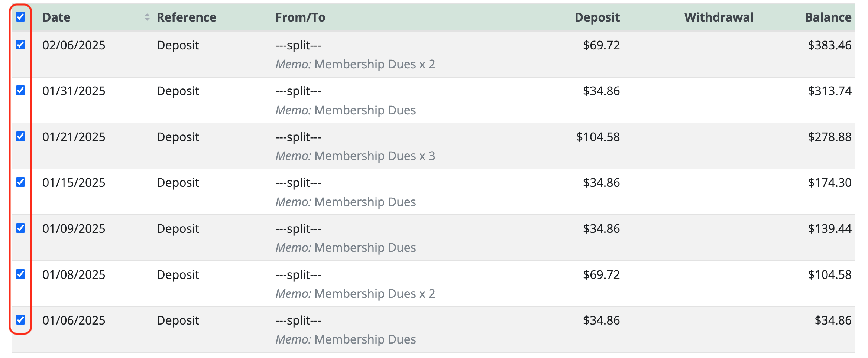Select the ---split--- entry for 02/06/2025

click(x=298, y=45)
